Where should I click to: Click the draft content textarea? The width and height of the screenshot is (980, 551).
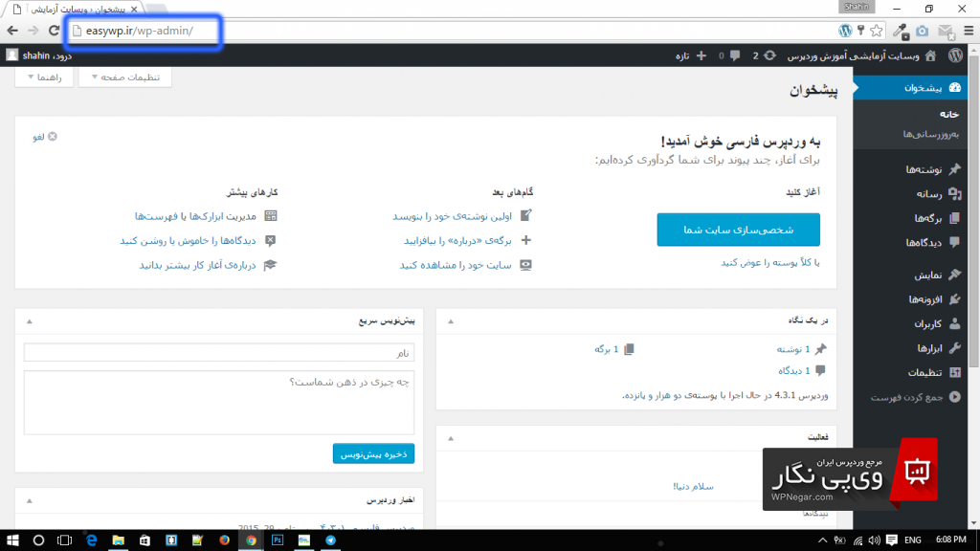219,403
